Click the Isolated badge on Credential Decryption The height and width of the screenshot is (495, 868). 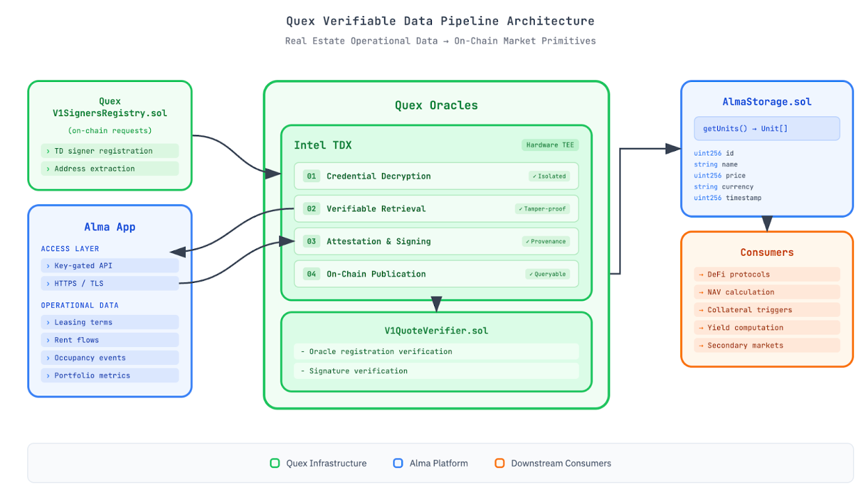[x=549, y=176]
